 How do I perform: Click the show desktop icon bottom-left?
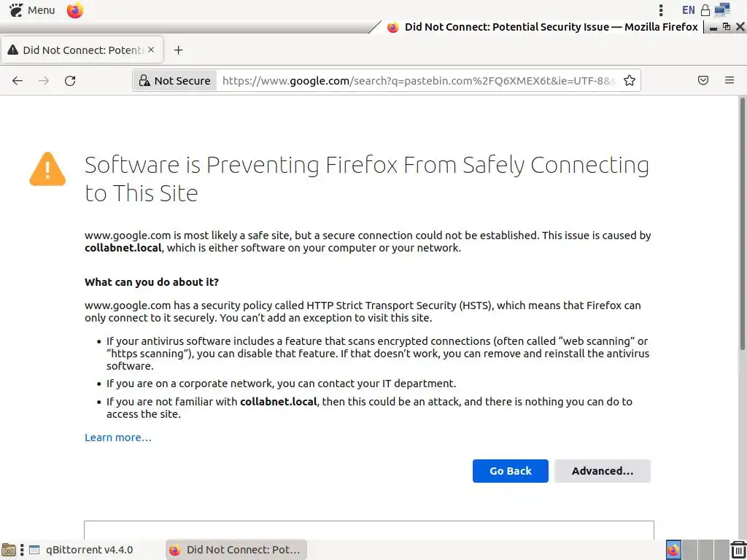9,550
